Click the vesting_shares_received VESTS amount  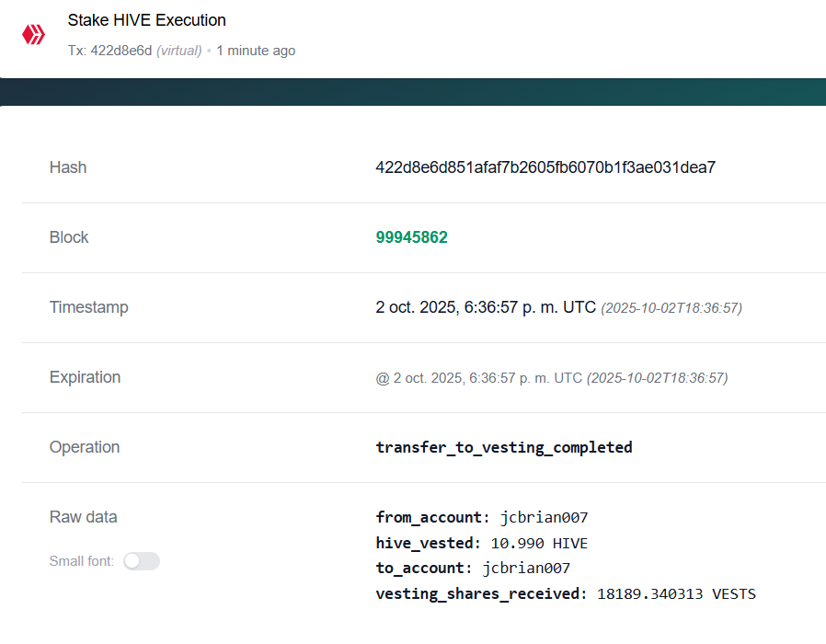tap(676, 594)
